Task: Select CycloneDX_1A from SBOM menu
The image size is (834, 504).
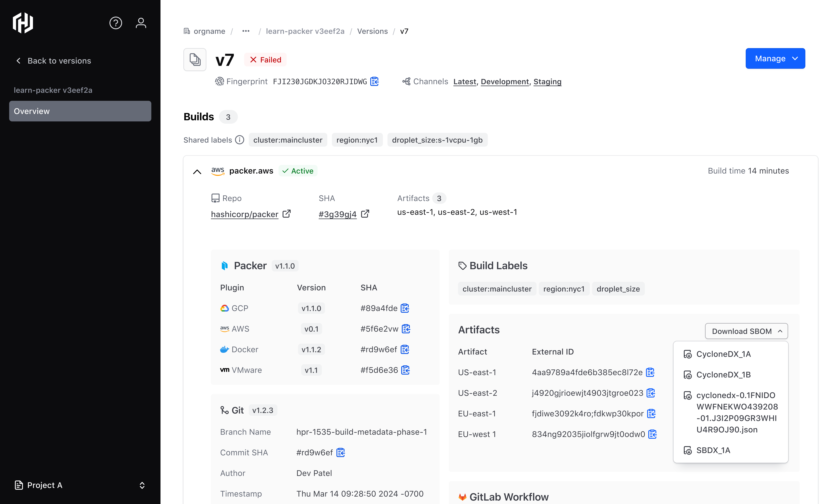Action: (x=723, y=354)
